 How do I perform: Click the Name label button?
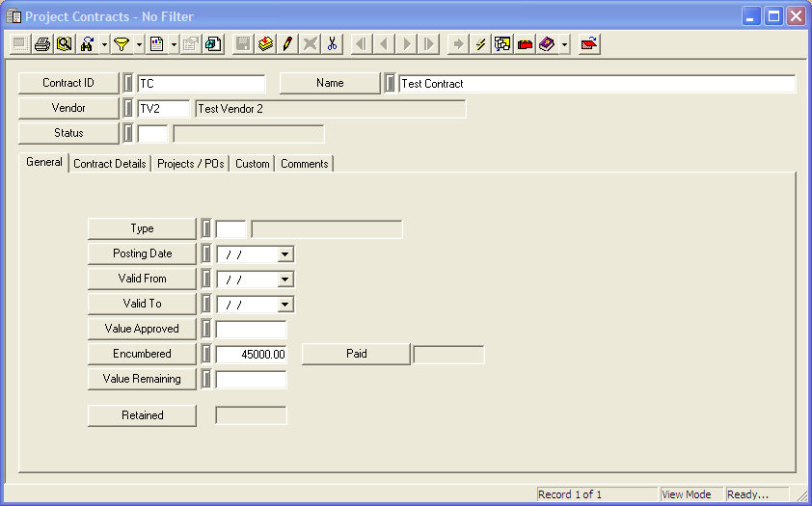330,83
